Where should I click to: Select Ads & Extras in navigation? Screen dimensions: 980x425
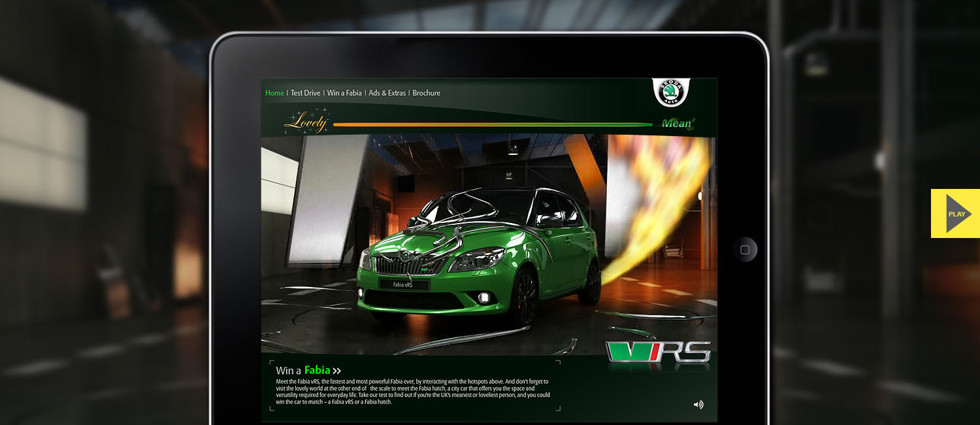[x=387, y=93]
